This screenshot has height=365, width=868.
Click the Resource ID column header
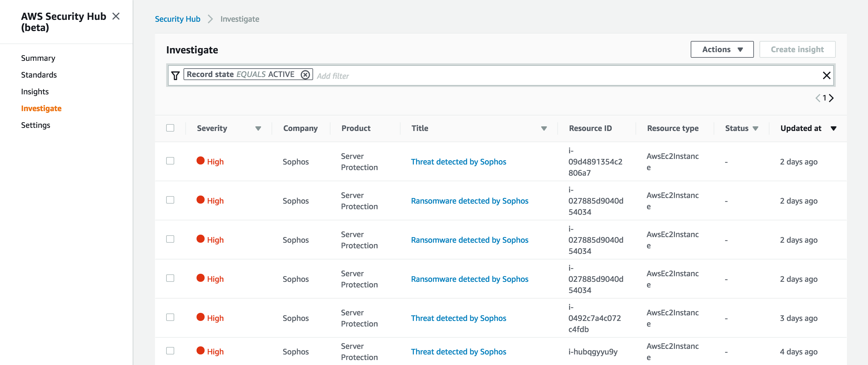tap(590, 128)
